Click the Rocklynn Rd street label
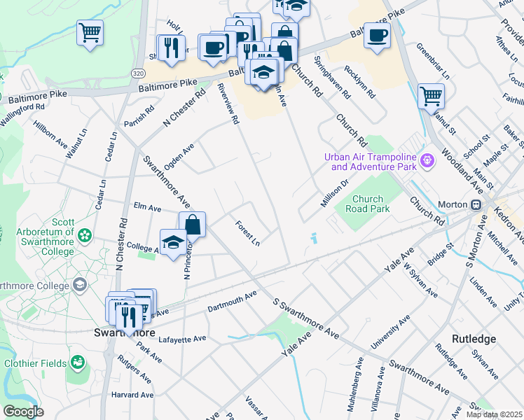 (x=360, y=82)
